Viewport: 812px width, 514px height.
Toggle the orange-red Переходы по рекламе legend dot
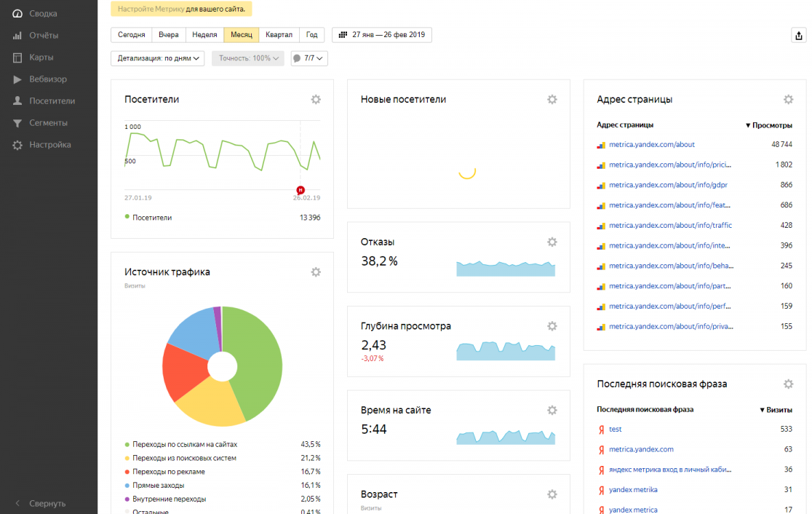click(x=127, y=472)
